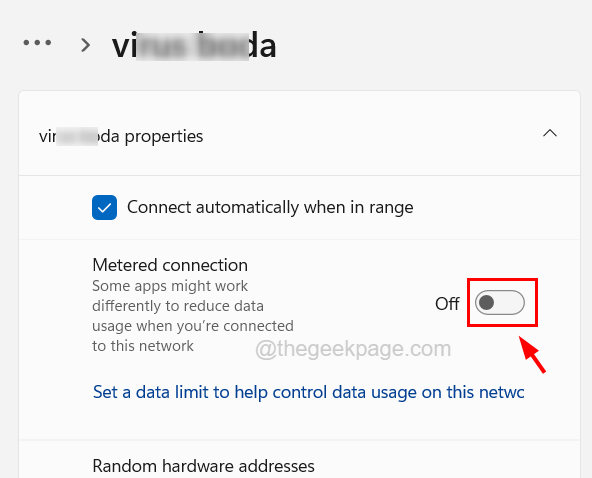Screen dimensions: 592x478
Task: Click the dark knob of the metered switch
Action: point(486,302)
